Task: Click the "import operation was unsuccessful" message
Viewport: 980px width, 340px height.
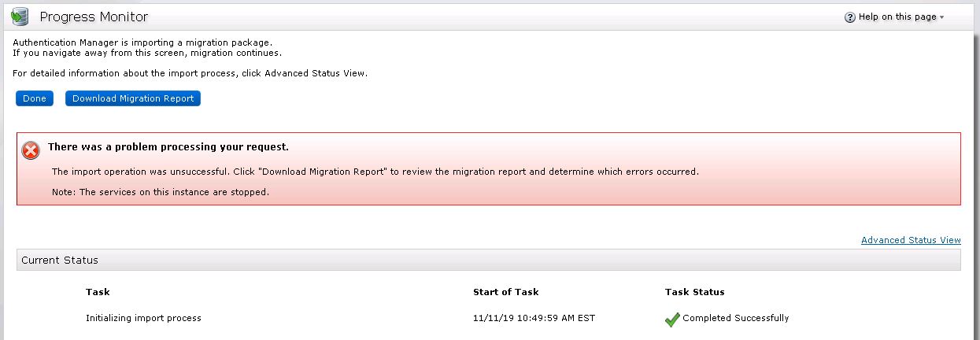Action: point(375,171)
